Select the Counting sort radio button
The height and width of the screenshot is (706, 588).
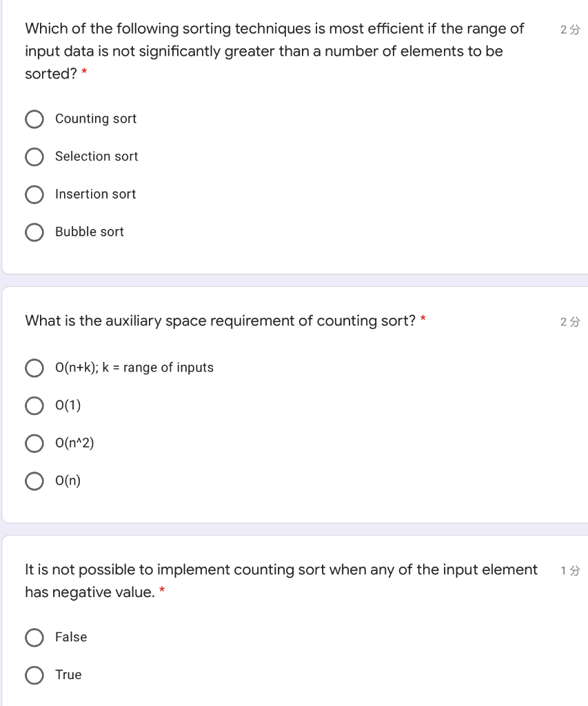pos(34,119)
